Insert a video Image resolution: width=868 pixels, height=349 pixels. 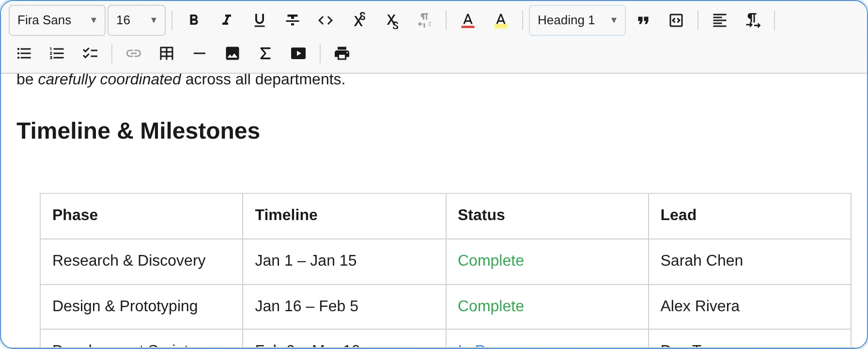tap(298, 53)
